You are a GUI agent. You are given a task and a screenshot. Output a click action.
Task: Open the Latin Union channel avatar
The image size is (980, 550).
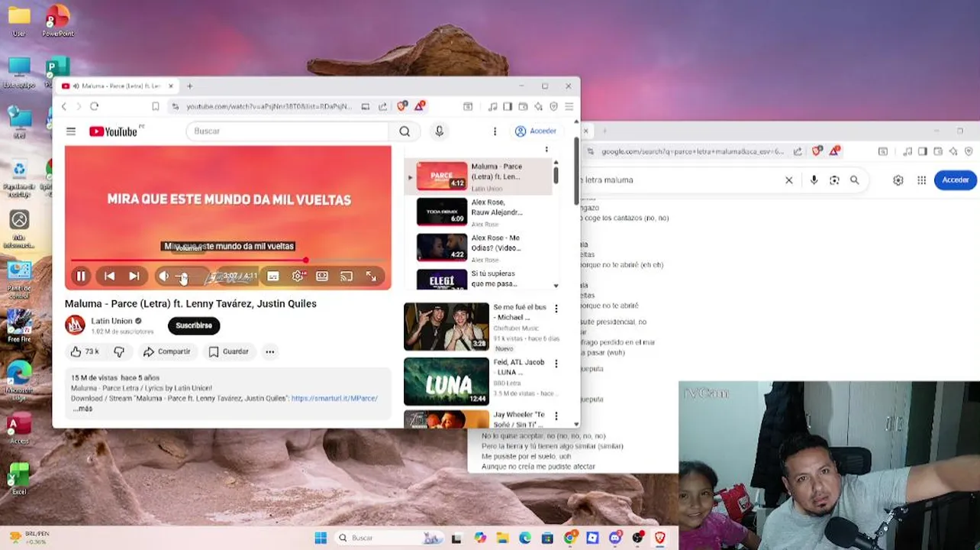click(75, 325)
